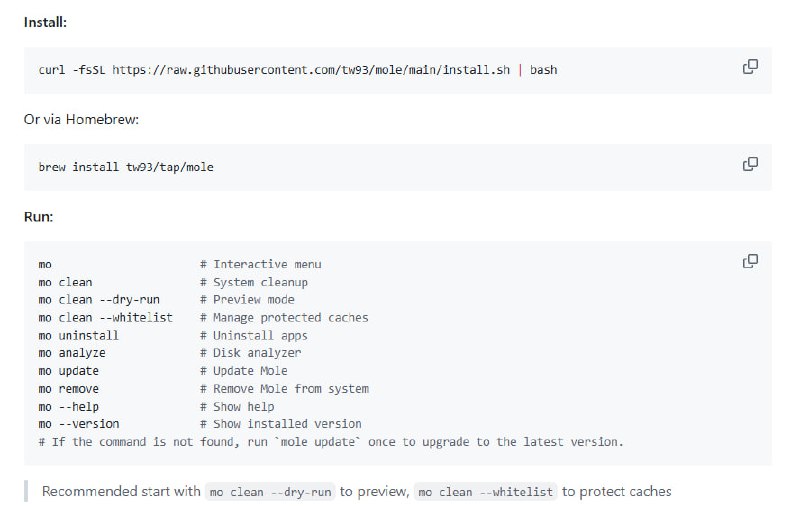This screenshot has height=507, width=800.
Task: Click the 'mo clean --dry-run' command line
Action: click(99, 300)
